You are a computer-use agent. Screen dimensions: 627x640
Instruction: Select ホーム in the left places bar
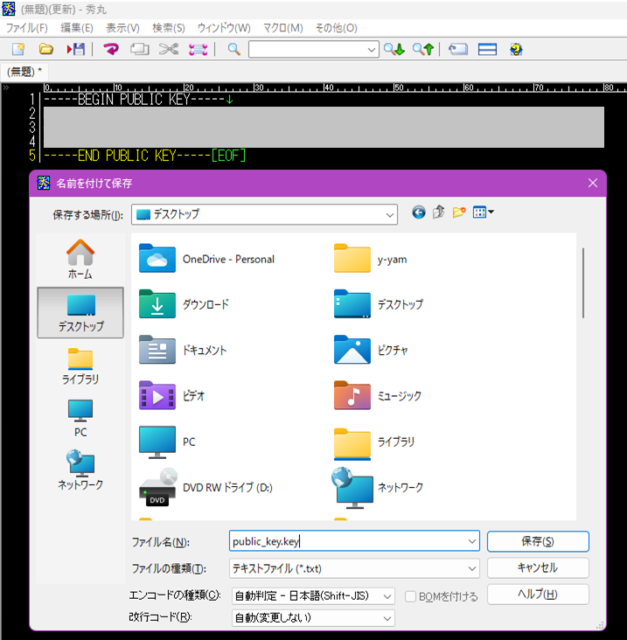pyautogui.click(x=80, y=259)
